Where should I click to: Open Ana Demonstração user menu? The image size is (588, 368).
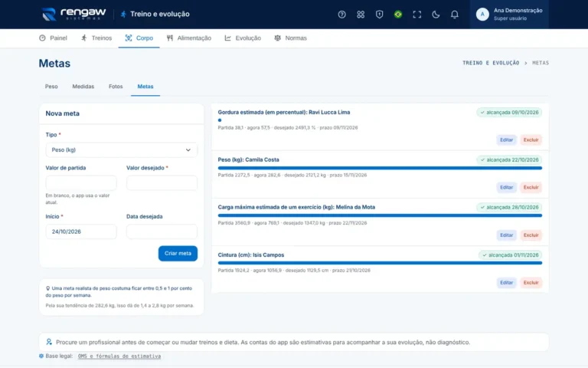(x=509, y=15)
